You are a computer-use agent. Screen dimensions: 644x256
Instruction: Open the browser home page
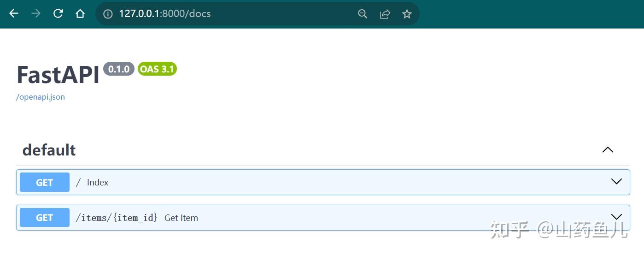coord(80,14)
